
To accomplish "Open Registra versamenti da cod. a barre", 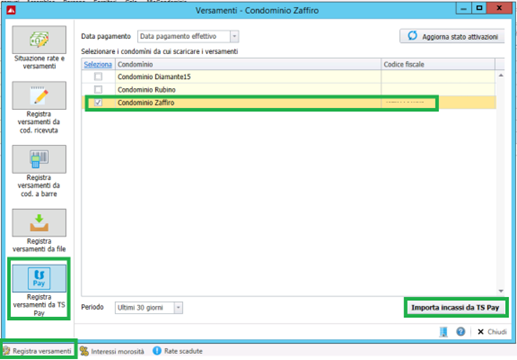I will [39, 159].
